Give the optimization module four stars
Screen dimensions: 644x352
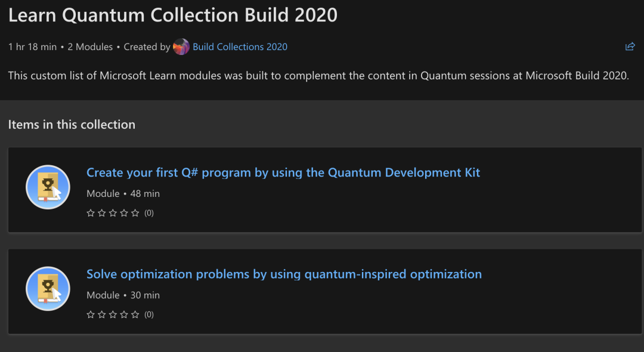[124, 314]
